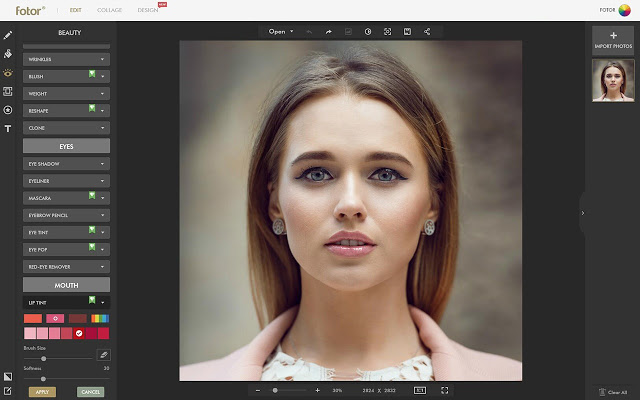
Task: Select the eraser icon beside Brush Size
Action: pyautogui.click(x=104, y=355)
